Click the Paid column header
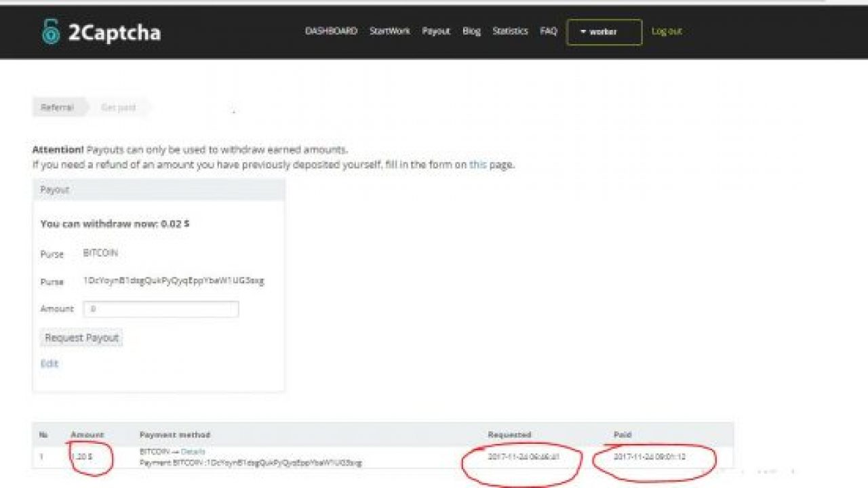Viewport: 868px width, 488px height. (x=622, y=434)
